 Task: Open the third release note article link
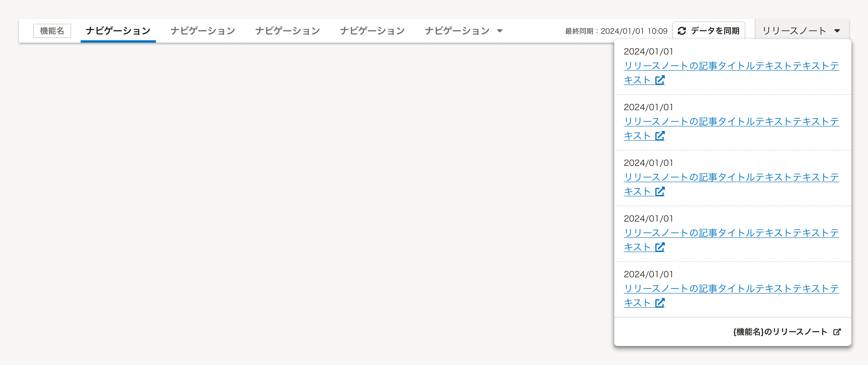point(731,177)
